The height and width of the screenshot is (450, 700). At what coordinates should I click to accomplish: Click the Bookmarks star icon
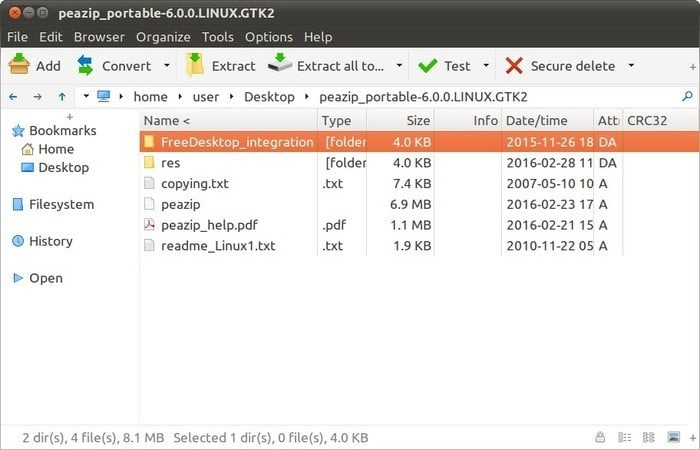[18, 131]
